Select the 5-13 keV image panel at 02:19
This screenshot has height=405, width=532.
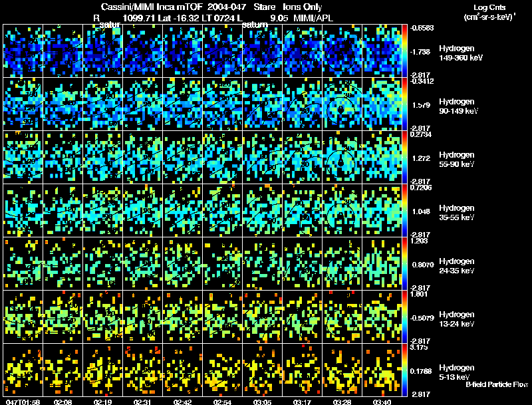coord(103,370)
